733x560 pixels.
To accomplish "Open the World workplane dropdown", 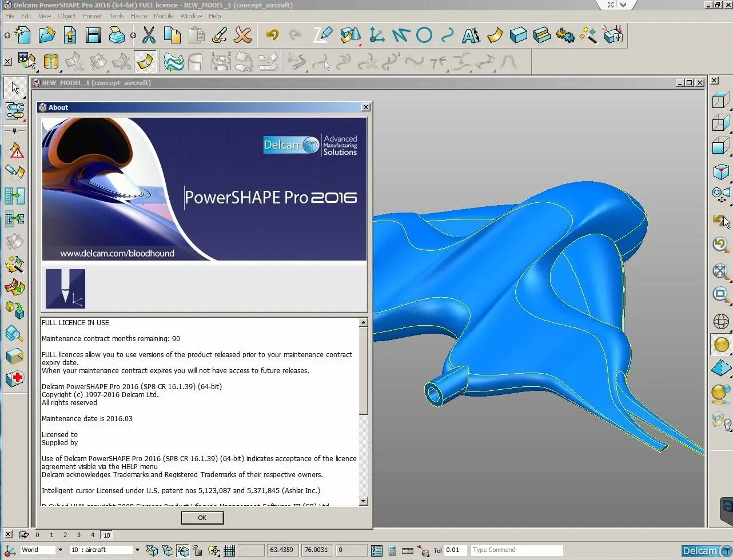I will coord(60,550).
